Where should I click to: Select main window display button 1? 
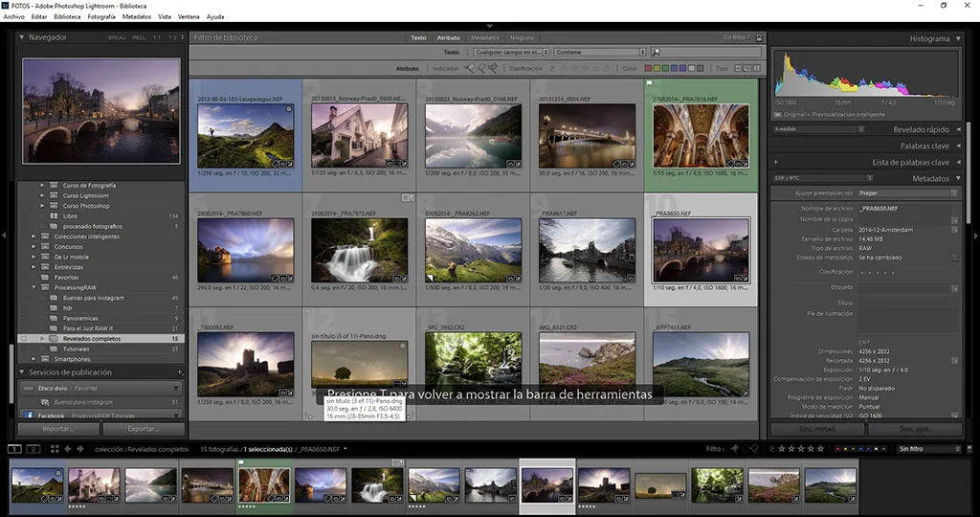[x=14, y=449]
